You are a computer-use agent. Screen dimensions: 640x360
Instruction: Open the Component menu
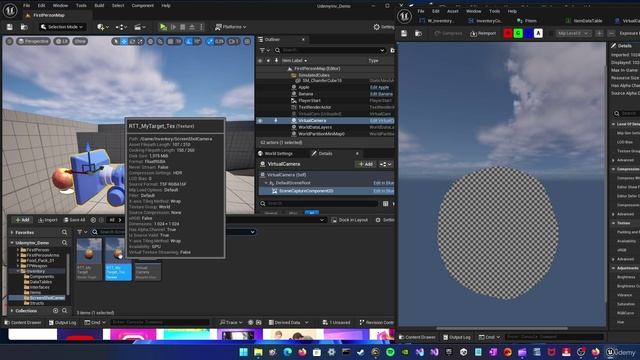142,6
